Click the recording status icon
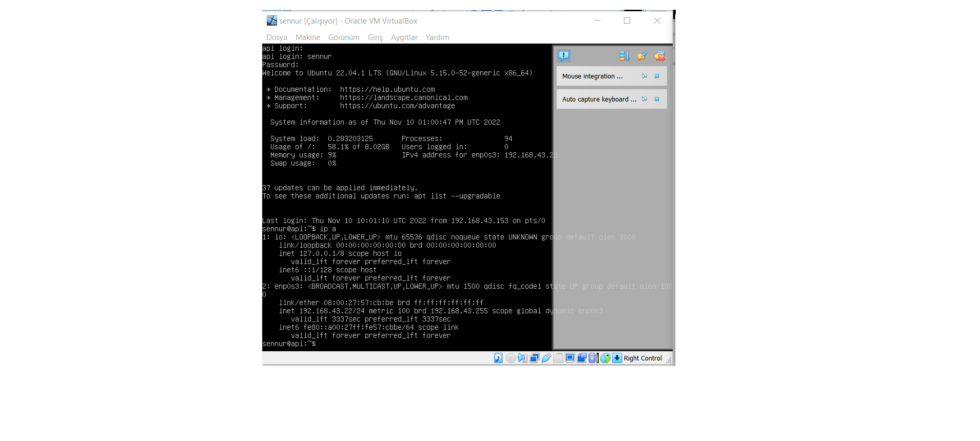 (x=582, y=358)
